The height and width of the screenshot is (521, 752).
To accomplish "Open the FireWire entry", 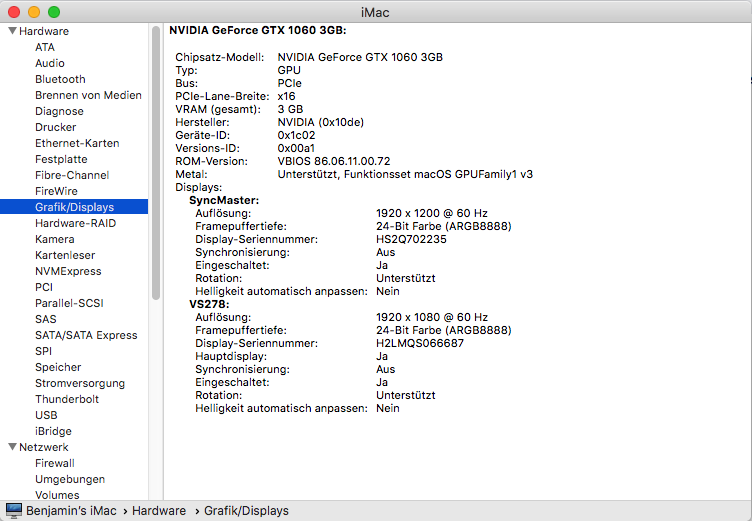I will coord(56,191).
